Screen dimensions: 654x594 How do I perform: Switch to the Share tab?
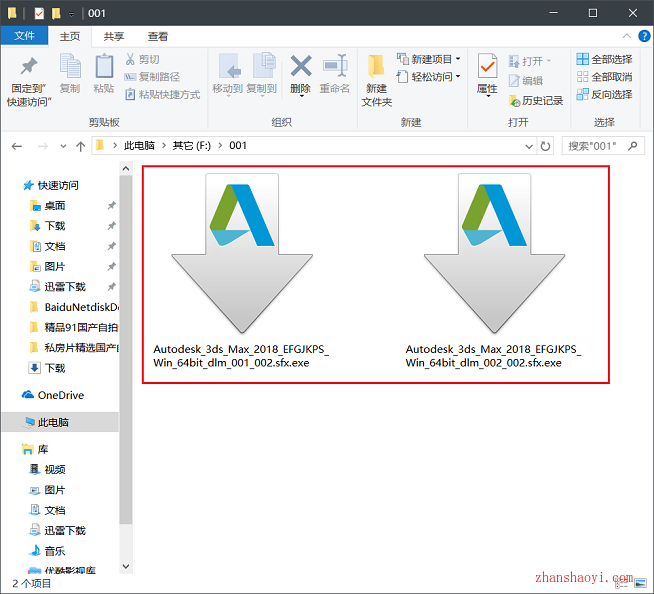point(114,36)
